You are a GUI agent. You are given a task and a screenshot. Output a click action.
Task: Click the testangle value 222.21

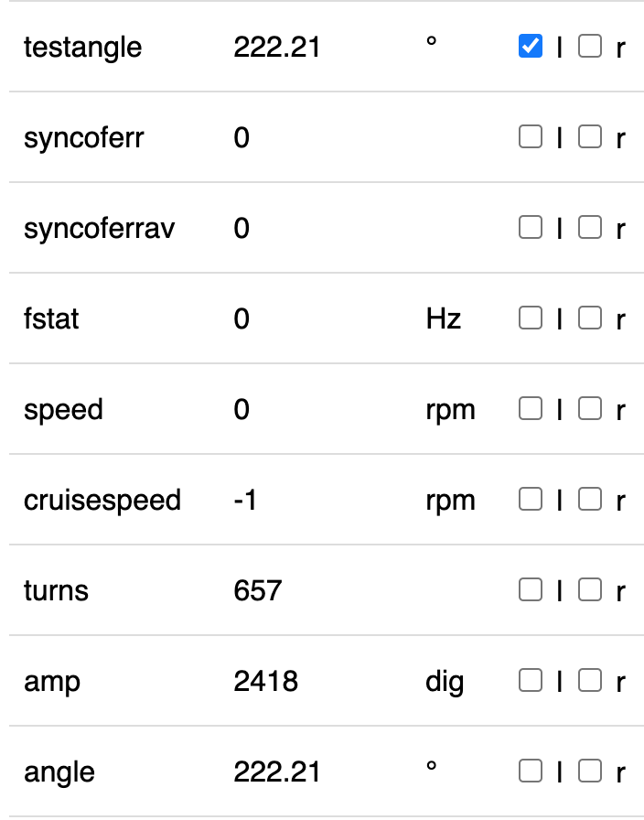pos(277,47)
